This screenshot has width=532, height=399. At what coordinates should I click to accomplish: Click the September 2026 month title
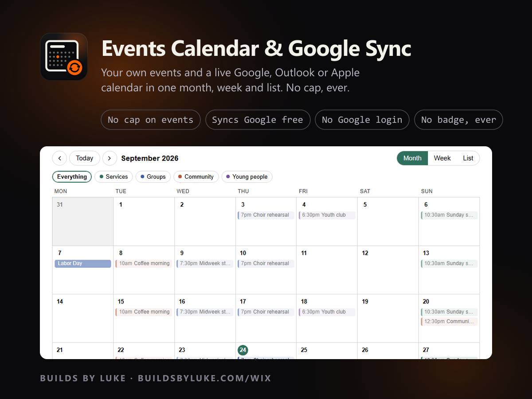150,158
